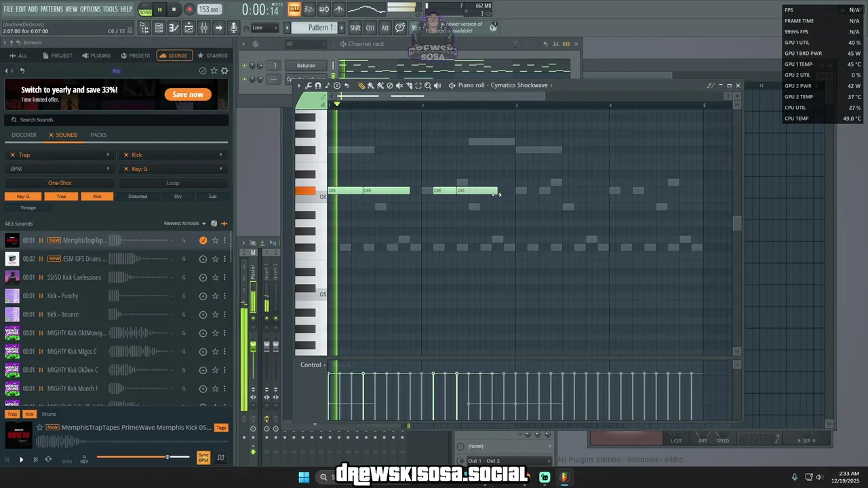Toggle Song mode switch
This screenshot has width=868, height=488.
[x=146, y=12]
